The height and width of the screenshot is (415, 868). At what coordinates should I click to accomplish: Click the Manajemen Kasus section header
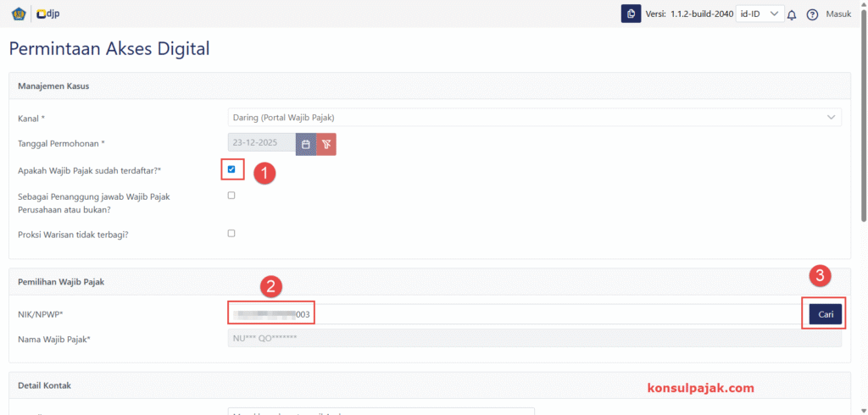(x=53, y=86)
